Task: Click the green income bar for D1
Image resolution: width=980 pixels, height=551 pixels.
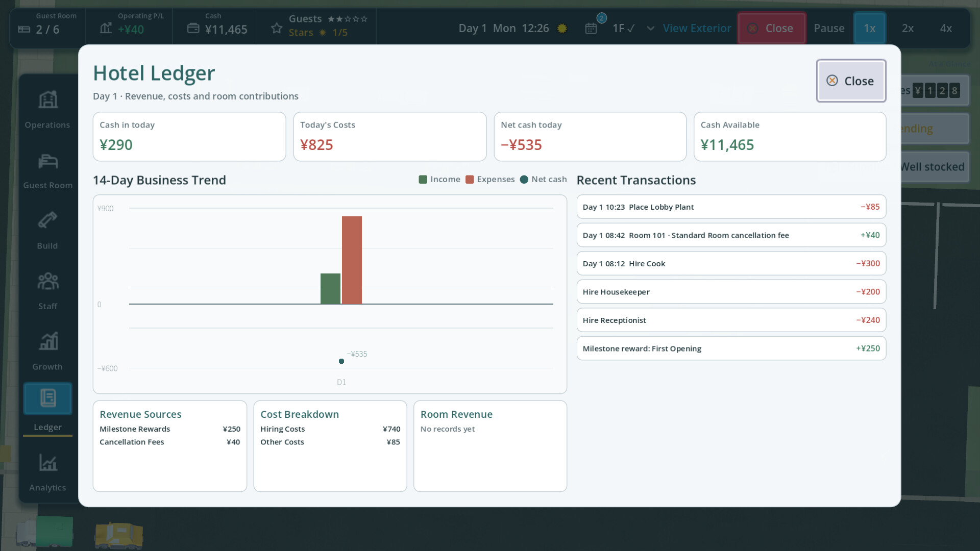Action: [x=330, y=289]
